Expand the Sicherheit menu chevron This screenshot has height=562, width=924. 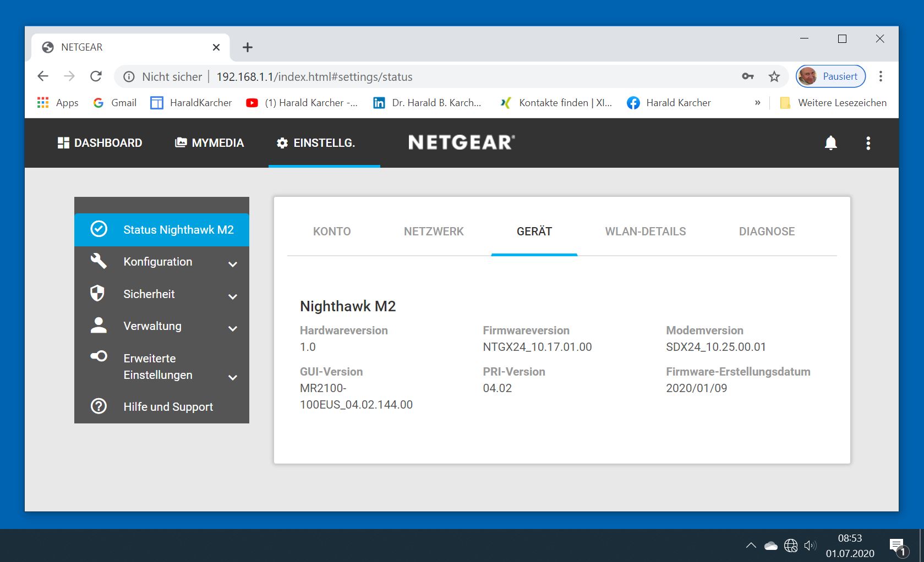pos(233,296)
